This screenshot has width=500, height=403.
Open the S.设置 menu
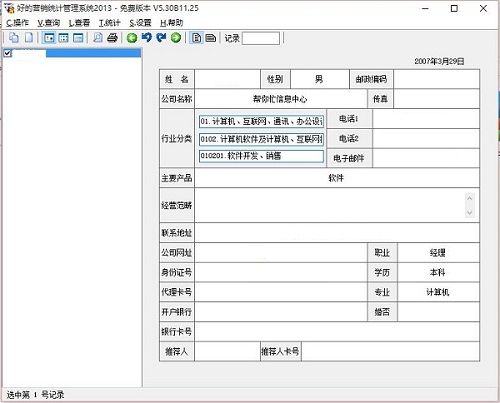coord(140,23)
